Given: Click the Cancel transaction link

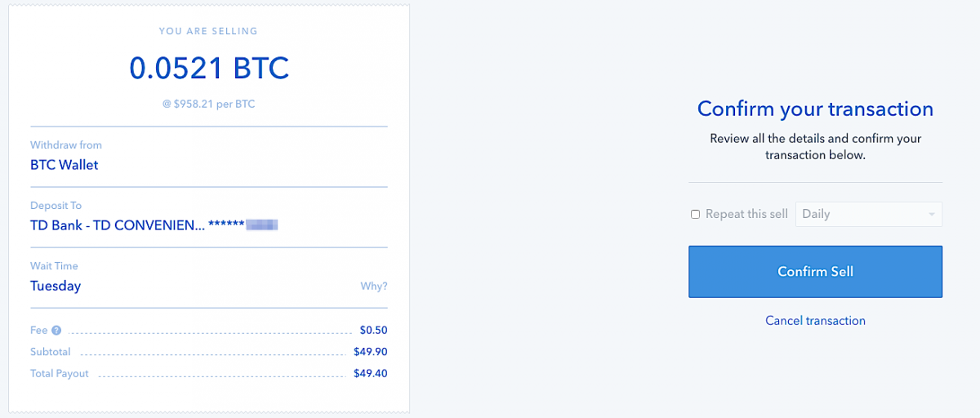Looking at the screenshot, I should (815, 321).
